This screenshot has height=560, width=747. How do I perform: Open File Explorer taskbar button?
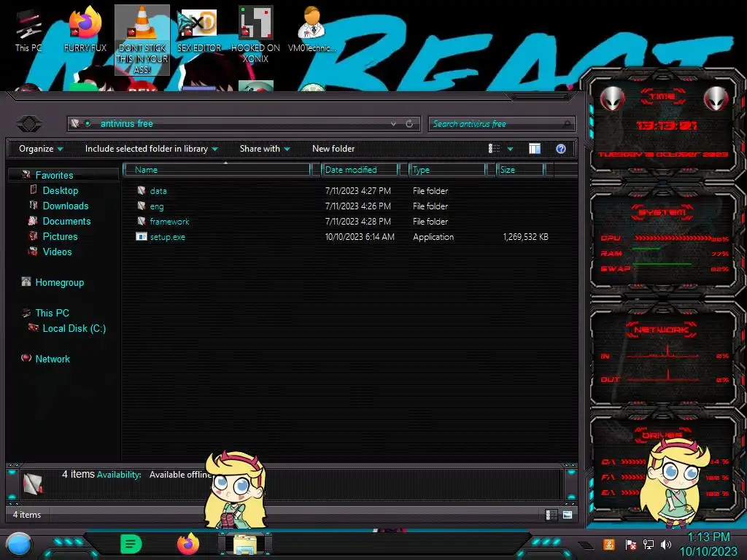[x=245, y=545]
